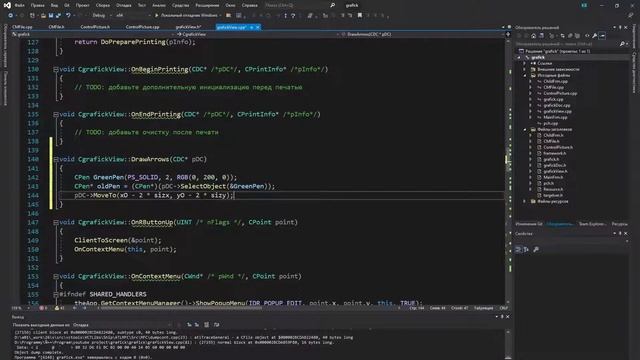The height and width of the screenshot is (360, 640).
Task: Open the Файл menu
Action: coord(19,5)
